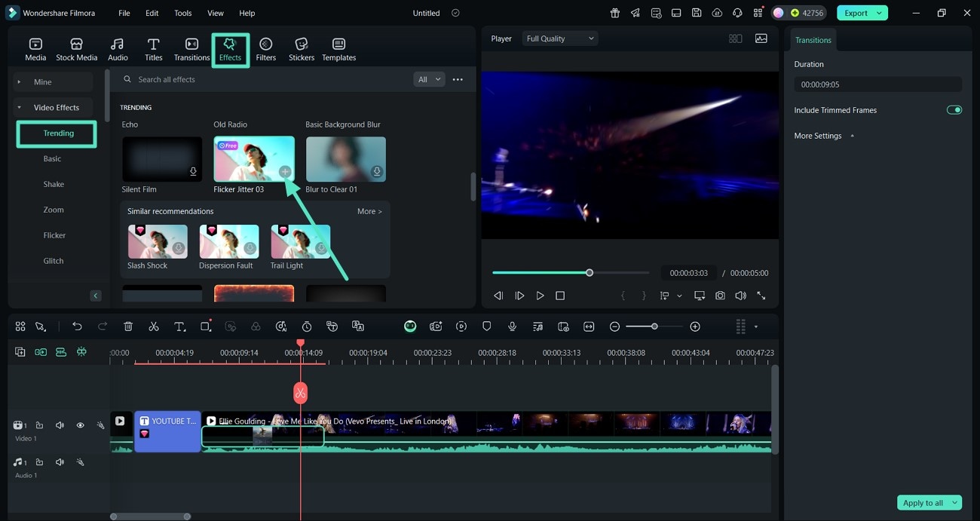Mute the Video 1 track
The image size is (980, 521).
[x=60, y=425]
